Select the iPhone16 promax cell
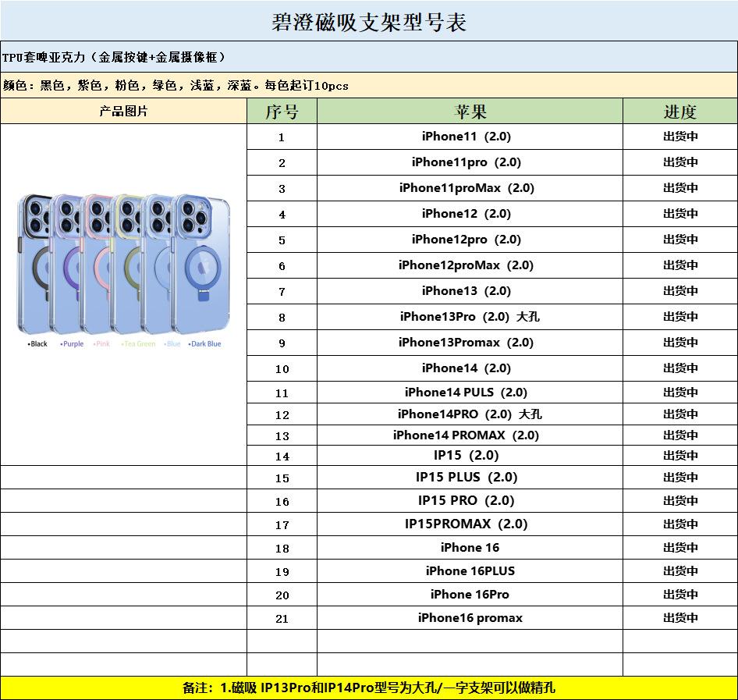 (x=470, y=618)
